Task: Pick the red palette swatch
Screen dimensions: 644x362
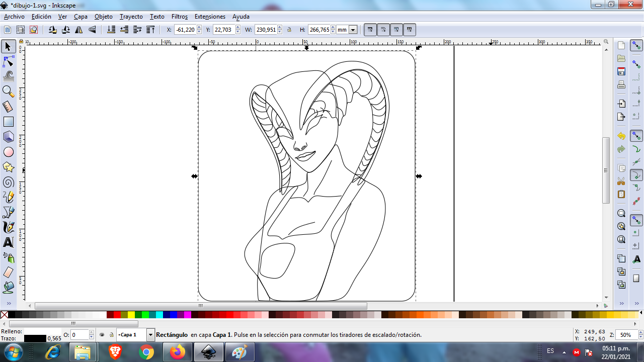Action: [x=117, y=315]
